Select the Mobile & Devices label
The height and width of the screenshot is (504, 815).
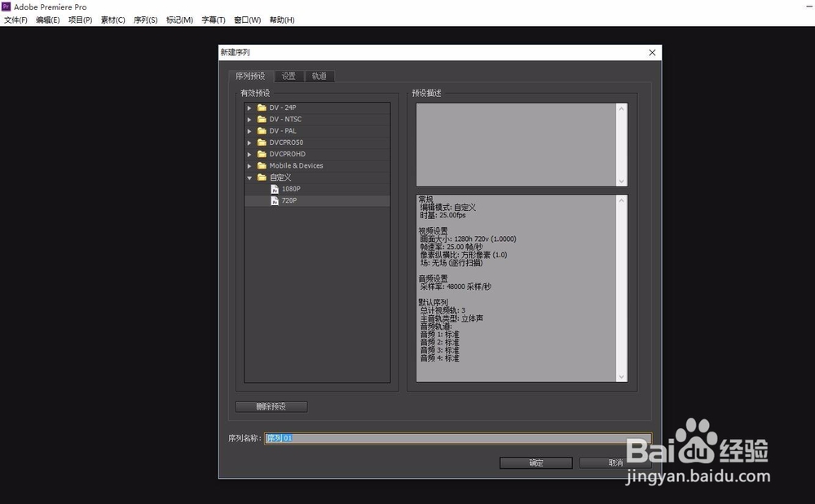pyautogui.click(x=297, y=165)
